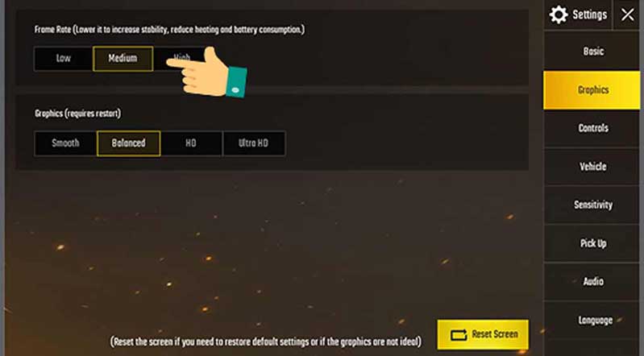This screenshot has height=356, width=644.
Task: Select Medium frame rate option
Action: click(123, 58)
